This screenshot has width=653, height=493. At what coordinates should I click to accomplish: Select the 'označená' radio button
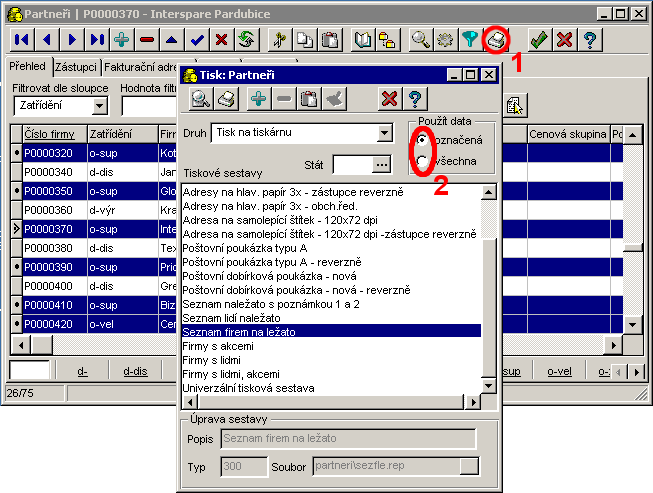[423, 141]
